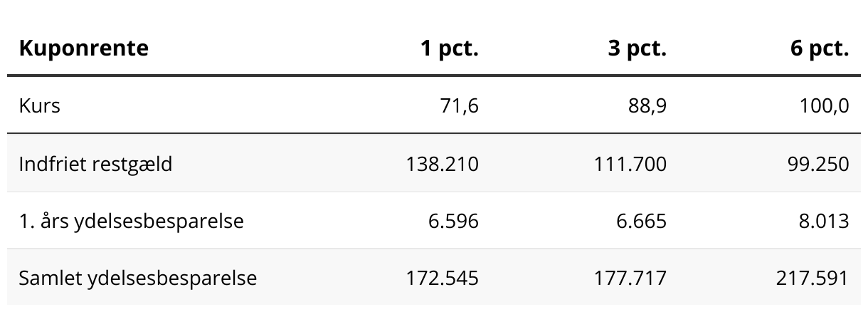Click the 6 pct. column header
Image resolution: width=868 pixels, height=312 pixels.
coord(820,48)
